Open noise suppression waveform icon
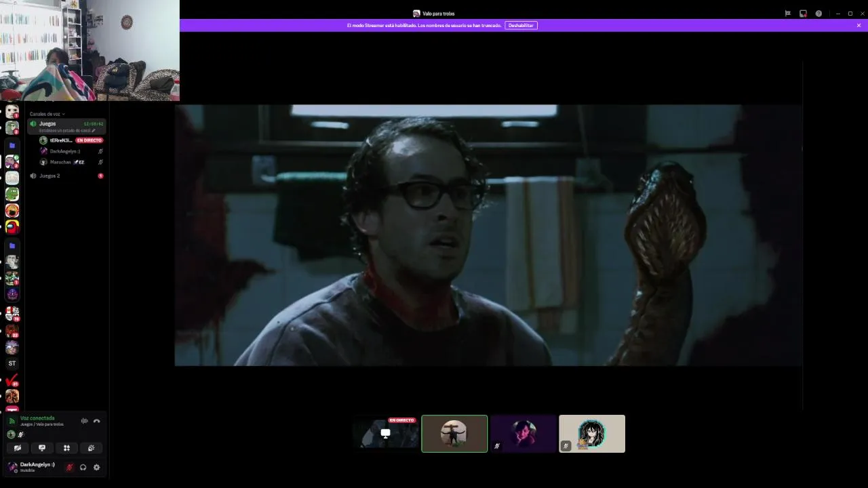868x488 pixels. (84, 421)
